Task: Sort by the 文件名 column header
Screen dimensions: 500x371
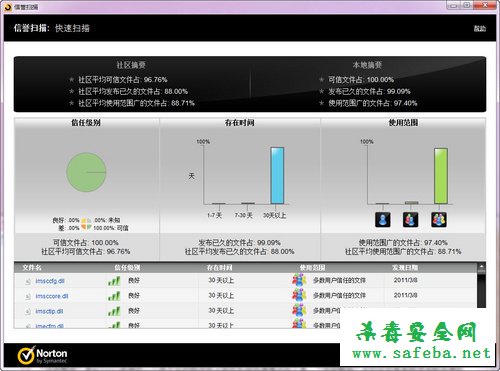Action: (x=32, y=268)
